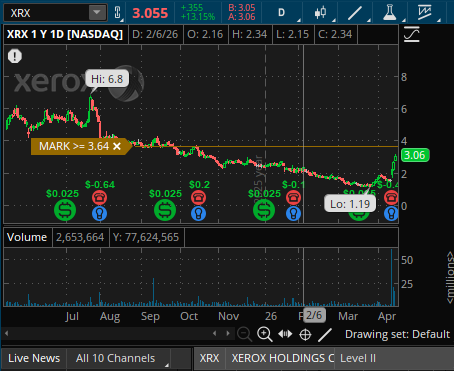The width and height of the screenshot is (454, 371).
Task: Click the lightbulb icon under $-0.64
Action: (99, 213)
